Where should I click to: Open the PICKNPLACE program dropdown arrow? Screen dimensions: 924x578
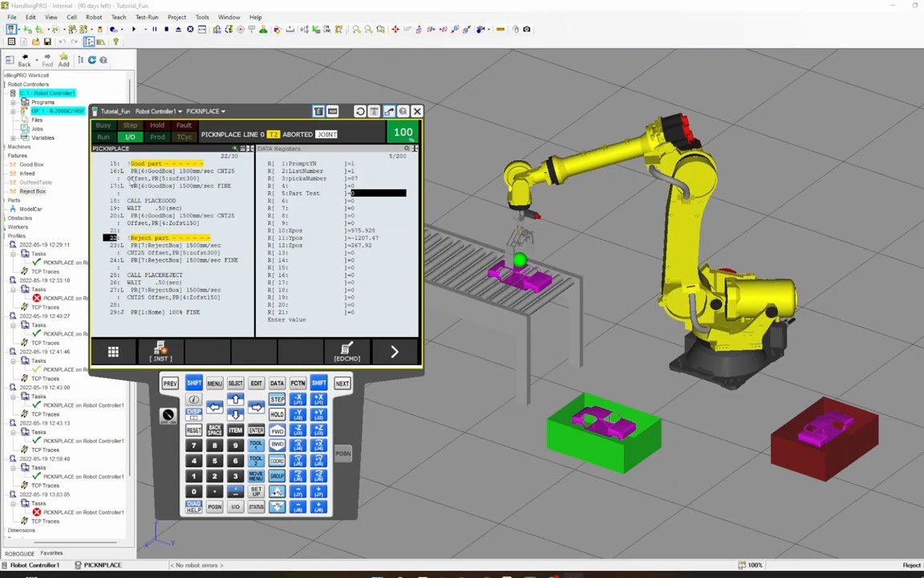(222, 111)
